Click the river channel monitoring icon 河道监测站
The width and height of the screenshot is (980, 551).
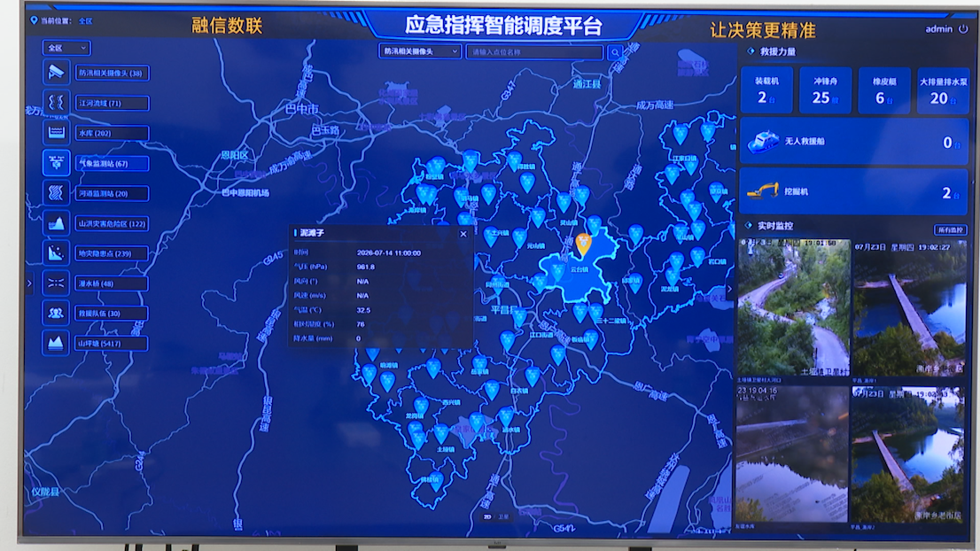56,193
